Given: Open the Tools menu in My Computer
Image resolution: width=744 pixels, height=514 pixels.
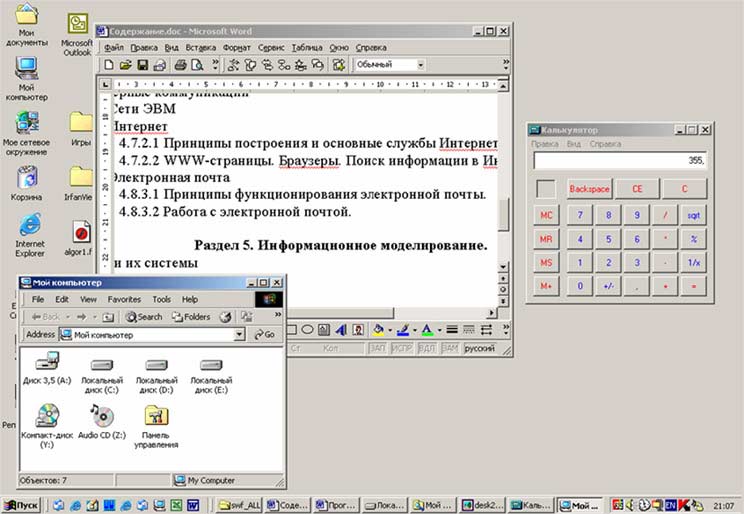Looking at the screenshot, I should (x=161, y=299).
